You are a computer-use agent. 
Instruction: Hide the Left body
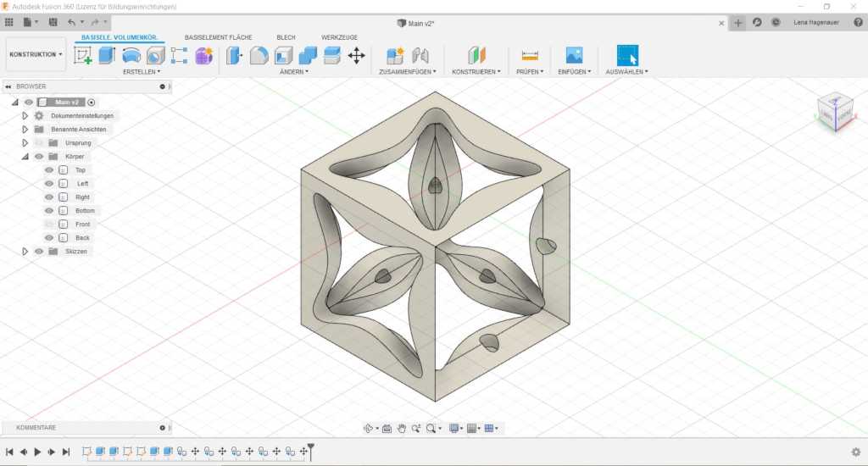pyautogui.click(x=49, y=183)
